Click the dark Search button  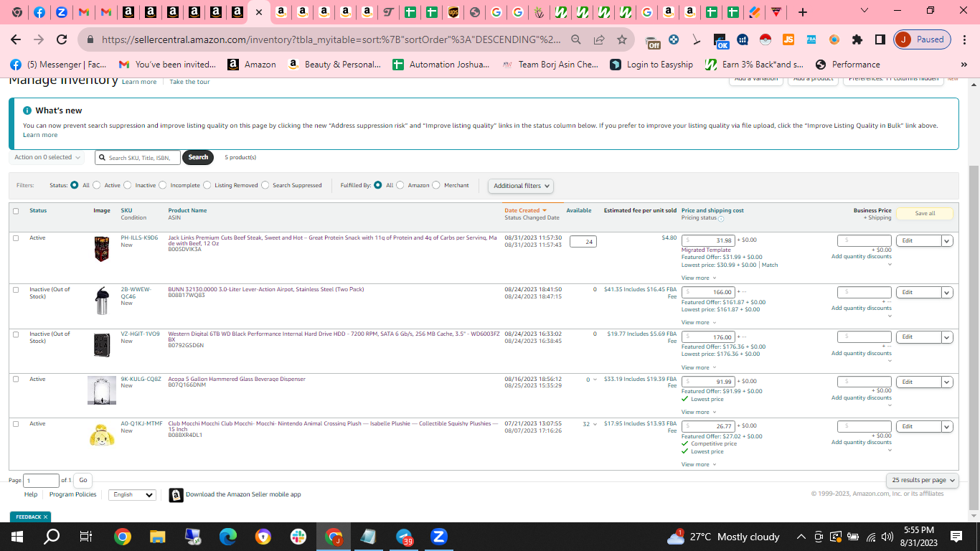pos(198,157)
